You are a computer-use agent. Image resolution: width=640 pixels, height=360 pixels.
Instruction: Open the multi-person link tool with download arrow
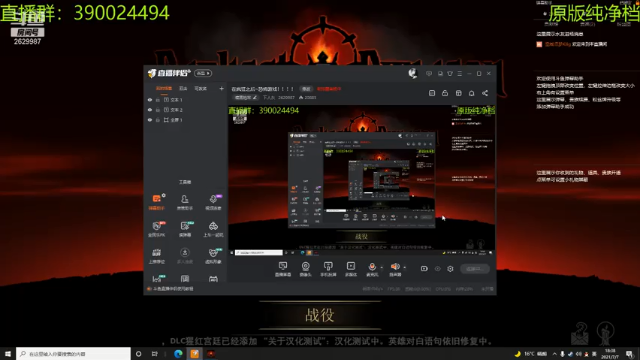pos(184,255)
